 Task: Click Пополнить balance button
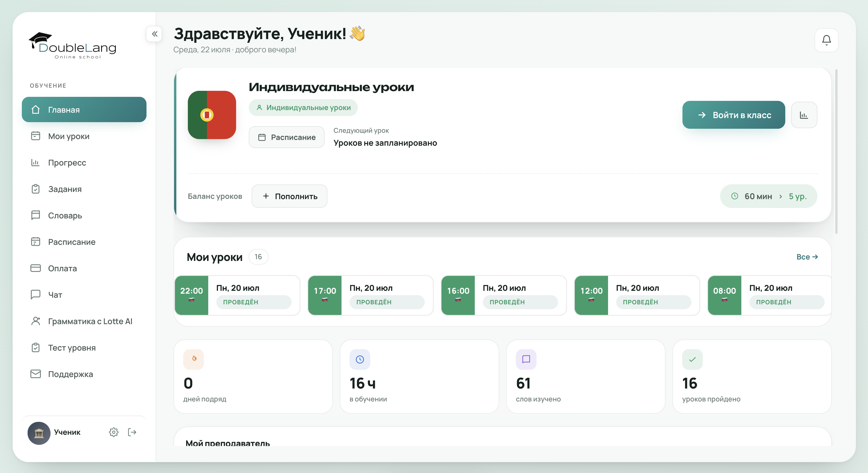pyautogui.click(x=289, y=196)
